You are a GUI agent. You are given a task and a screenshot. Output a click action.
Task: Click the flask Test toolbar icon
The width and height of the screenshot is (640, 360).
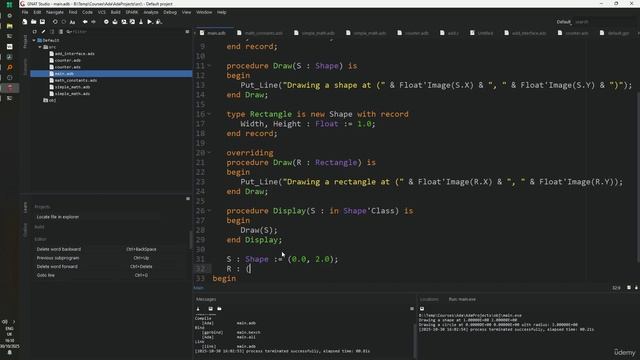(141, 22)
